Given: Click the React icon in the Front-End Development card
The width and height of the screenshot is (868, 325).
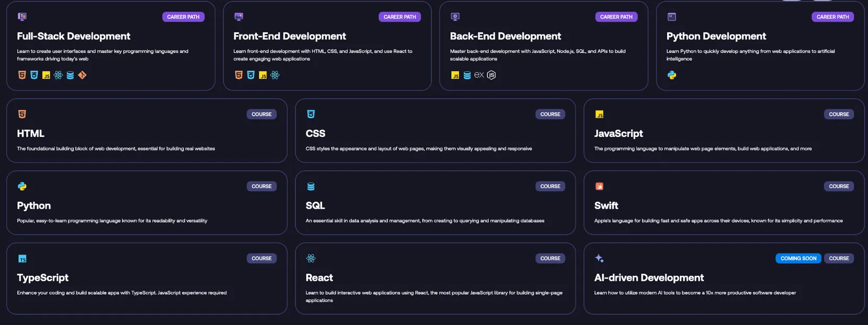Looking at the screenshot, I should 275,75.
